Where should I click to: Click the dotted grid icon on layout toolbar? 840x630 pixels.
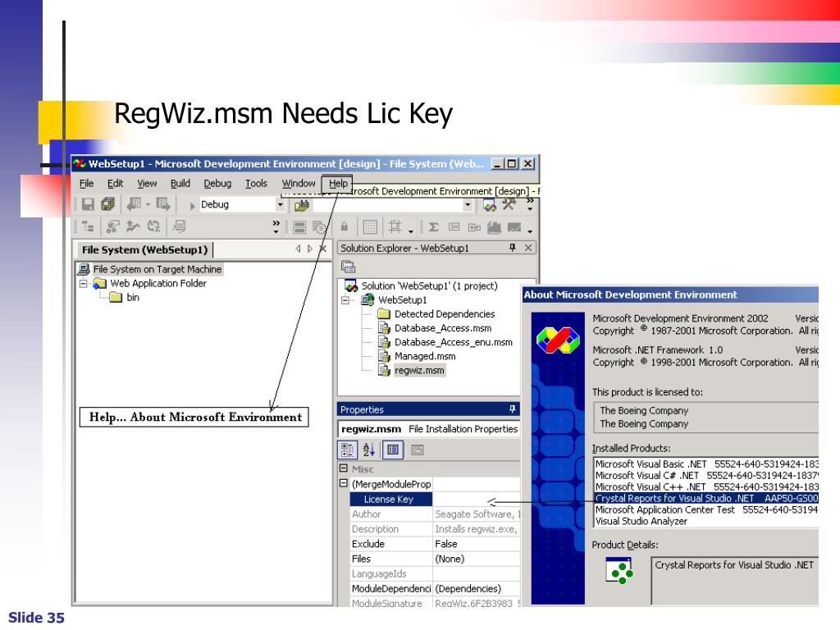pos(370,227)
